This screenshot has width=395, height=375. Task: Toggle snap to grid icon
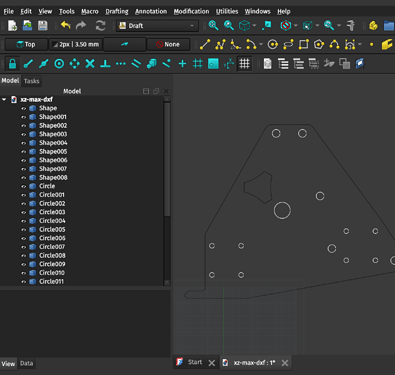[198, 64]
